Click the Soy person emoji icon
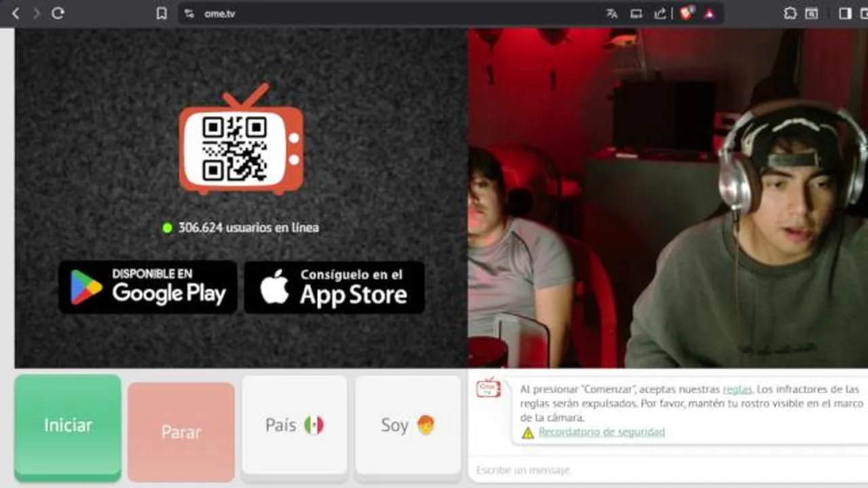This screenshot has height=488, width=868. (426, 425)
